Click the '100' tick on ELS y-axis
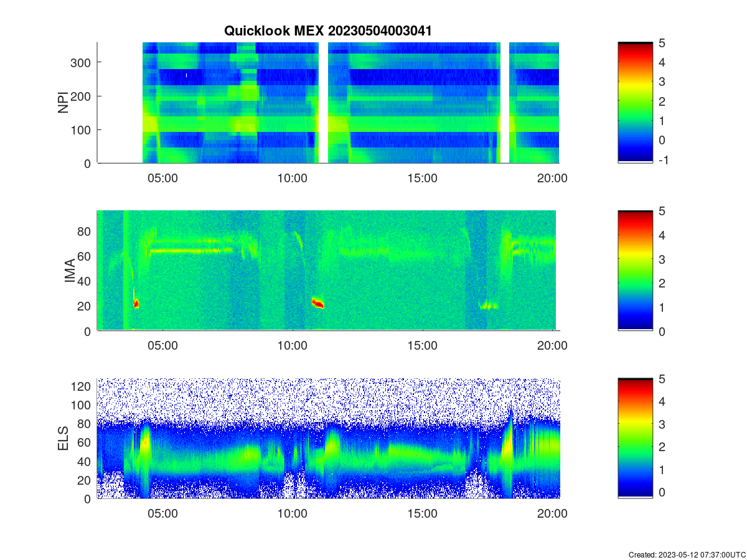This screenshot has width=747, height=560. pos(82,405)
